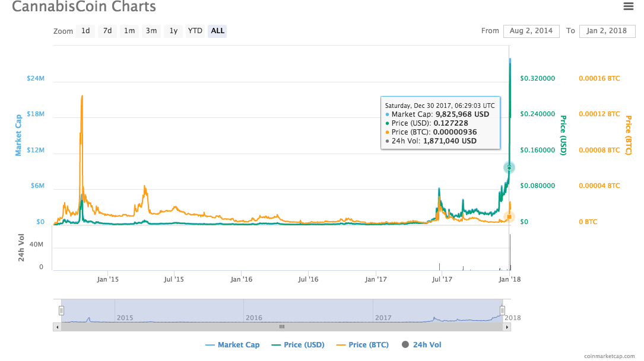This screenshot has height=361, width=644.
Task: Set zoom range to 3m
Action: point(151,31)
